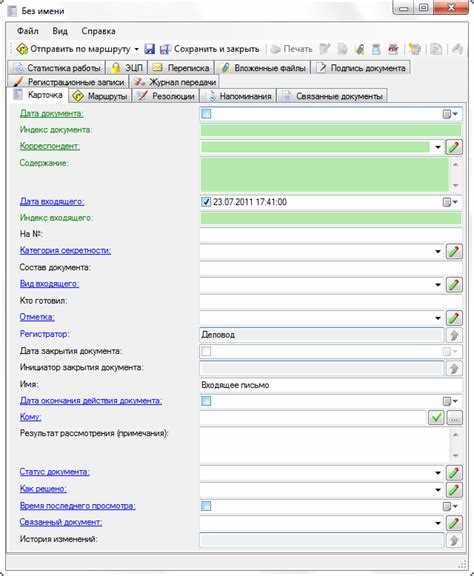
Task: Click the Дата окончания действия документа link
Action: pyautogui.click(x=91, y=400)
